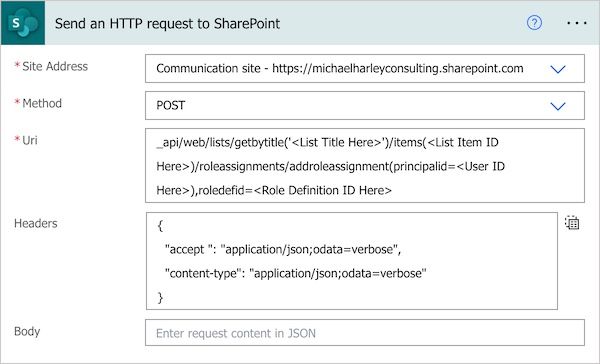The width and height of the screenshot is (600, 364).
Task: Click the Headers JSON text area
Action: 352,261
